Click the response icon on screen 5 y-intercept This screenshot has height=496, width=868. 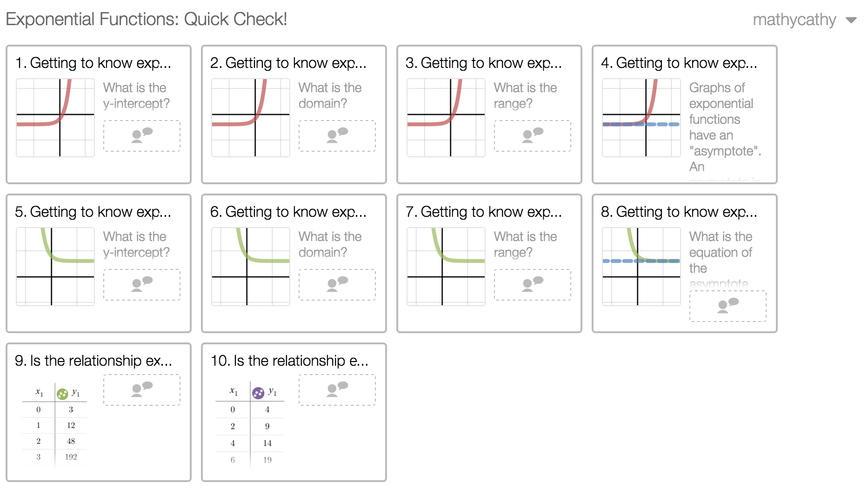tap(142, 284)
